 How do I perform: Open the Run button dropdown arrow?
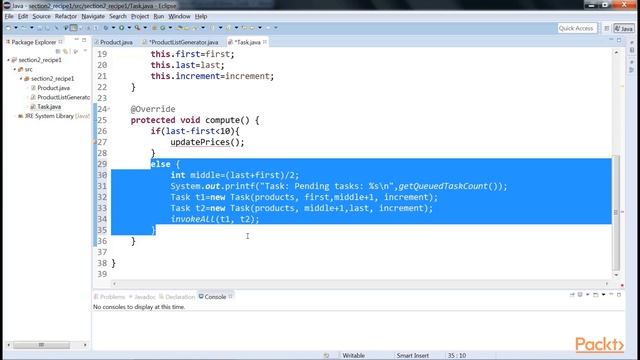(x=129, y=28)
